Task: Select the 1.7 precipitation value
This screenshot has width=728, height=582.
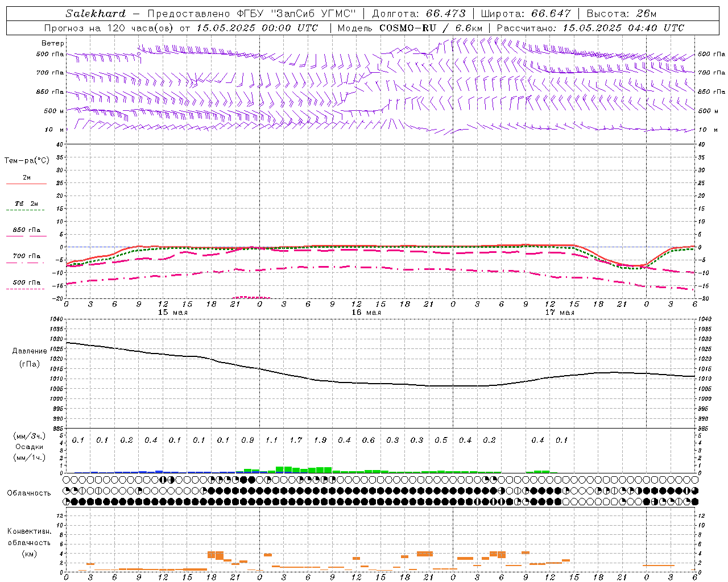Action: (x=296, y=440)
